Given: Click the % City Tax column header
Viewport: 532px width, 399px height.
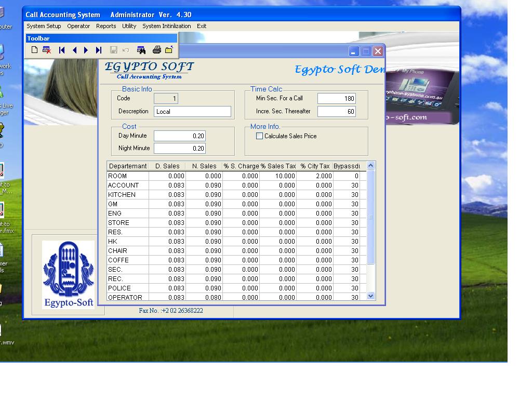Looking at the screenshot, I should (314, 166).
